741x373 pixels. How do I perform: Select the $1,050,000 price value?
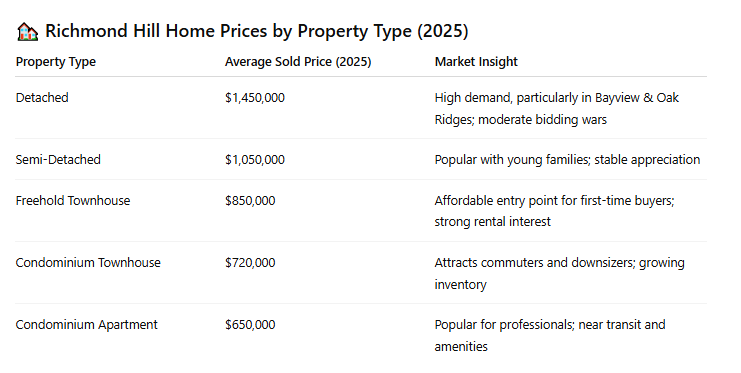255,160
